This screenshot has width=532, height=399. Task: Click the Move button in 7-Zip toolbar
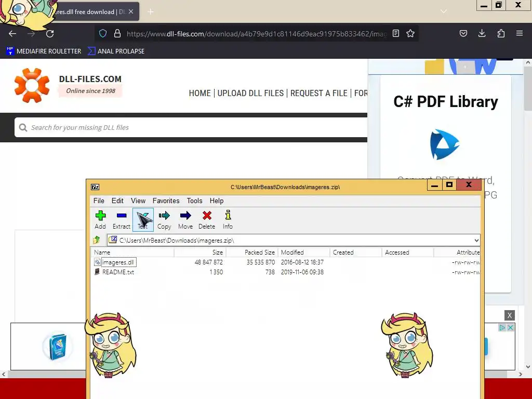(x=185, y=220)
